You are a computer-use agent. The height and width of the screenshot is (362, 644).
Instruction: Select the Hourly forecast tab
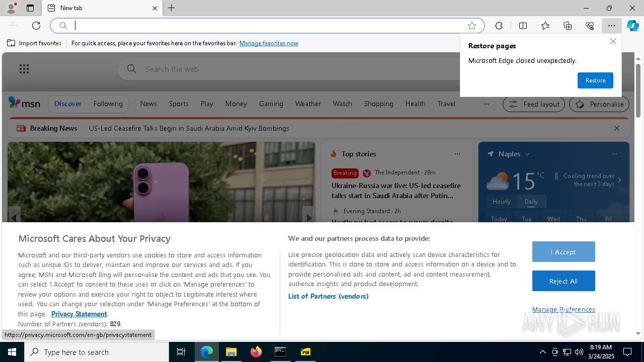pos(501,202)
